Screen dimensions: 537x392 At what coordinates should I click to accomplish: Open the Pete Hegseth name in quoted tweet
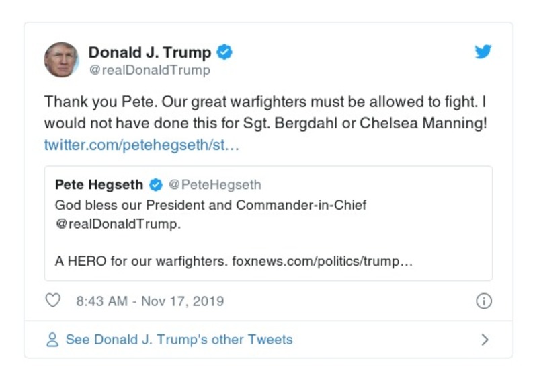(99, 185)
